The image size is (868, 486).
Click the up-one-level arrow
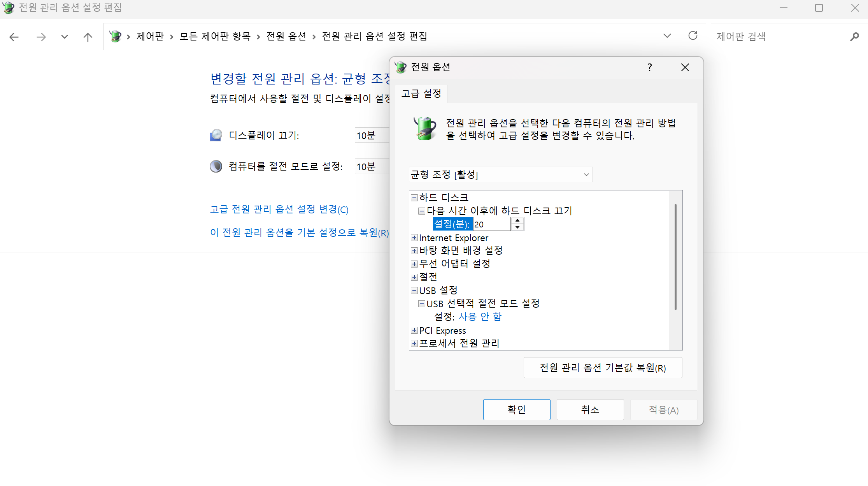coord(88,37)
